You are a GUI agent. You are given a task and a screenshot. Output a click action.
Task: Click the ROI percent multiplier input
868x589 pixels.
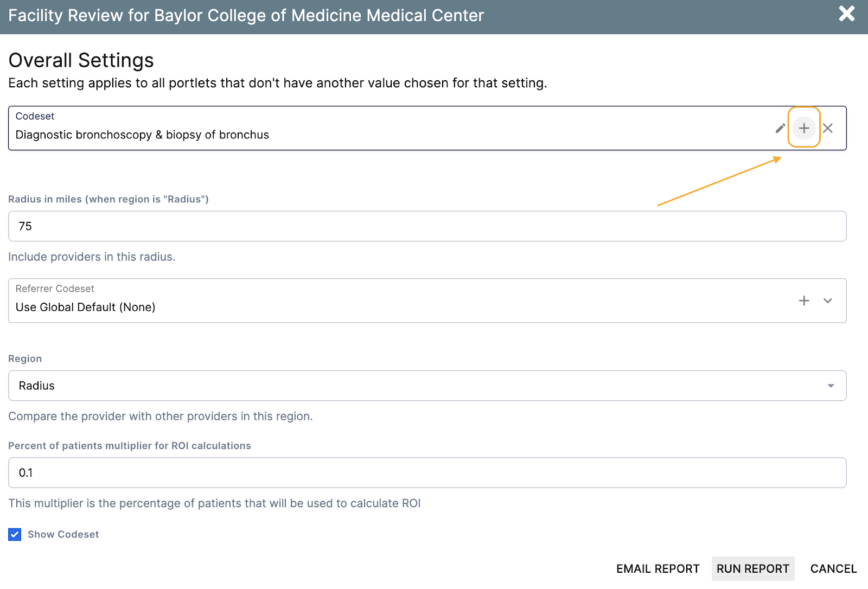(x=427, y=472)
